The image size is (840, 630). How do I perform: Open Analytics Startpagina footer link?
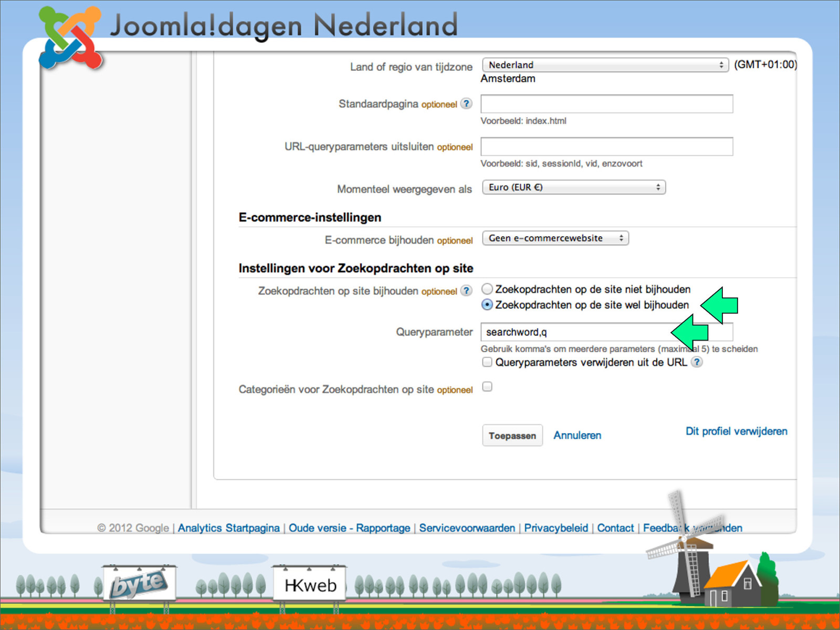228,528
